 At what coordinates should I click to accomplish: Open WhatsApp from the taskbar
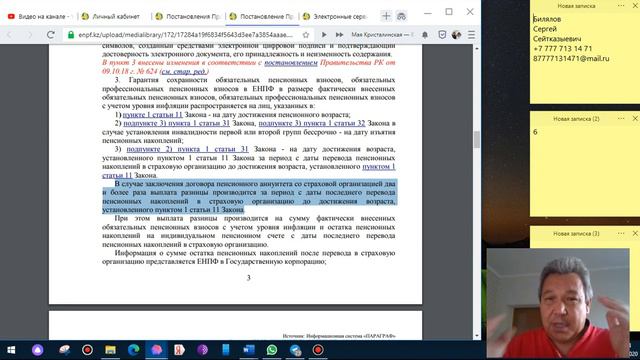click(x=272, y=350)
